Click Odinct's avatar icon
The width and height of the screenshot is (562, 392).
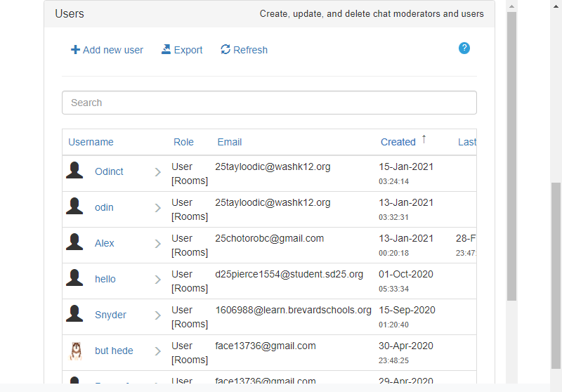tap(74, 171)
